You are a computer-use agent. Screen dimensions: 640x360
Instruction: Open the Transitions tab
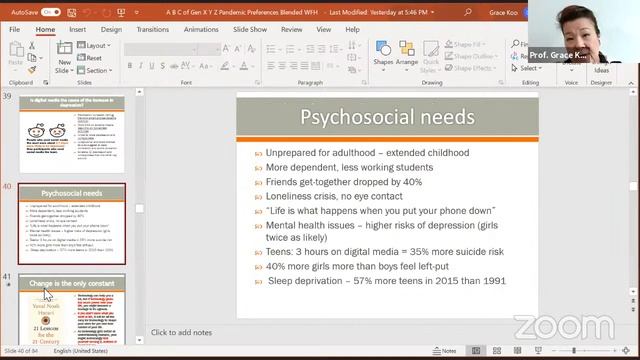pyautogui.click(x=153, y=29)
